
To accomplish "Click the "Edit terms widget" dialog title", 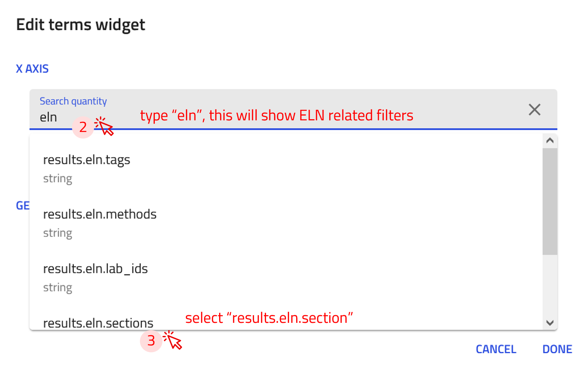I will click(81, 25).
